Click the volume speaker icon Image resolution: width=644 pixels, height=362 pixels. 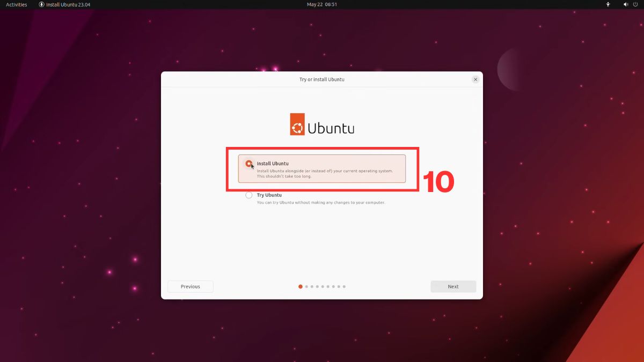pos(626,4)
